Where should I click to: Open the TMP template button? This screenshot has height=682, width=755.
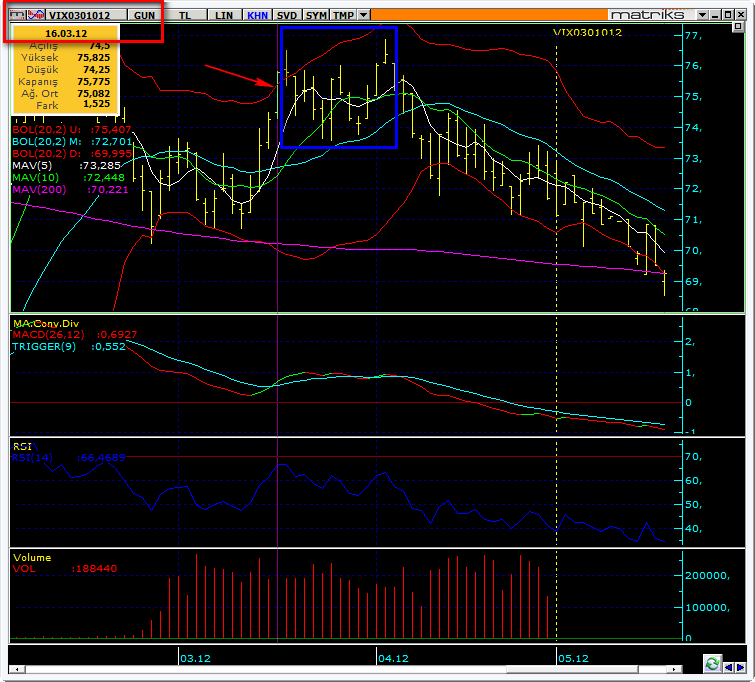point(343,15)
